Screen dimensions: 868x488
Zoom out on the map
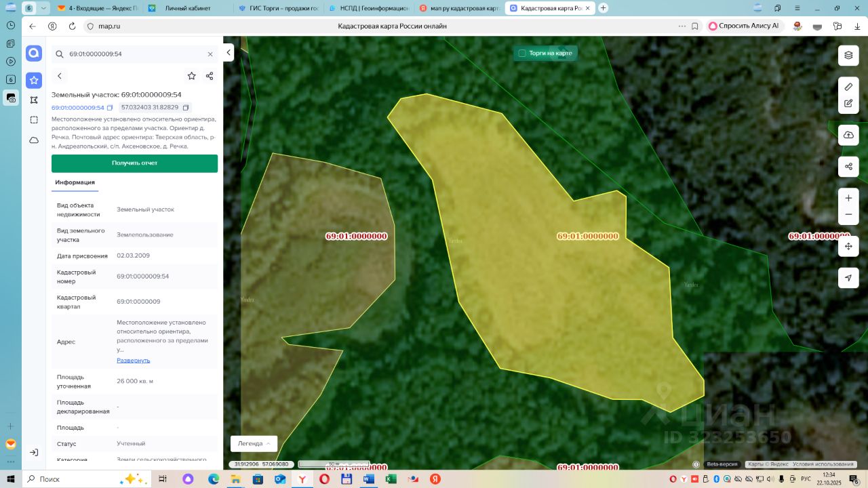pos(848,214)
